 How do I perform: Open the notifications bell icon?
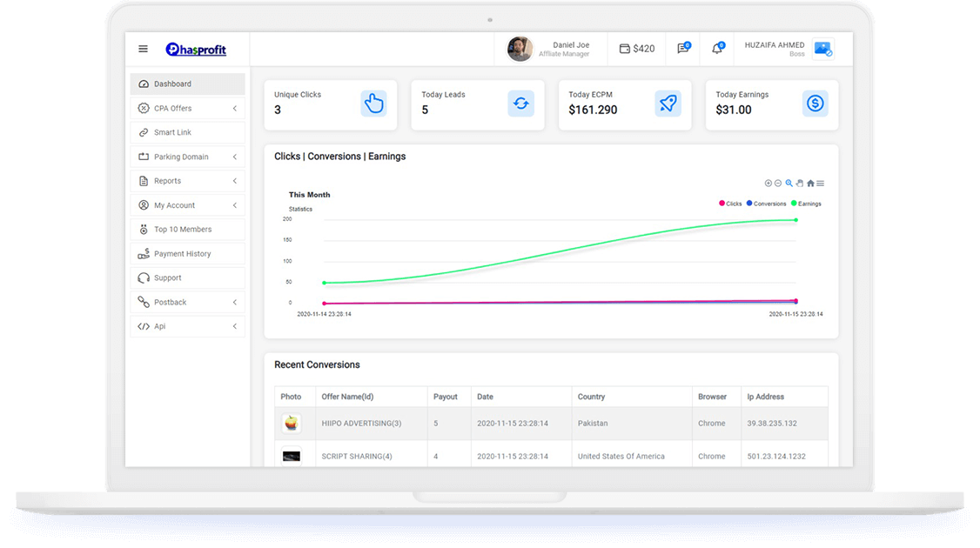coord(715,49)
